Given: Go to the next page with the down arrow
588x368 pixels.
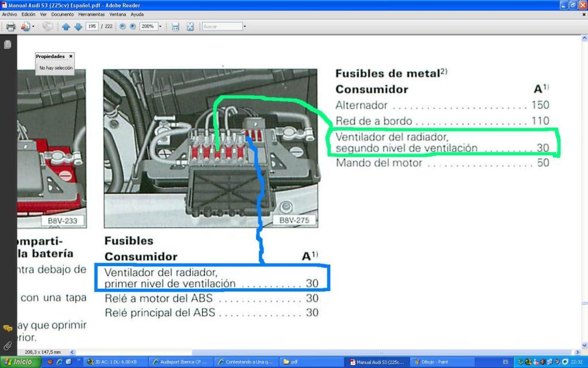Looking at the screenshot, I should 78,26.
